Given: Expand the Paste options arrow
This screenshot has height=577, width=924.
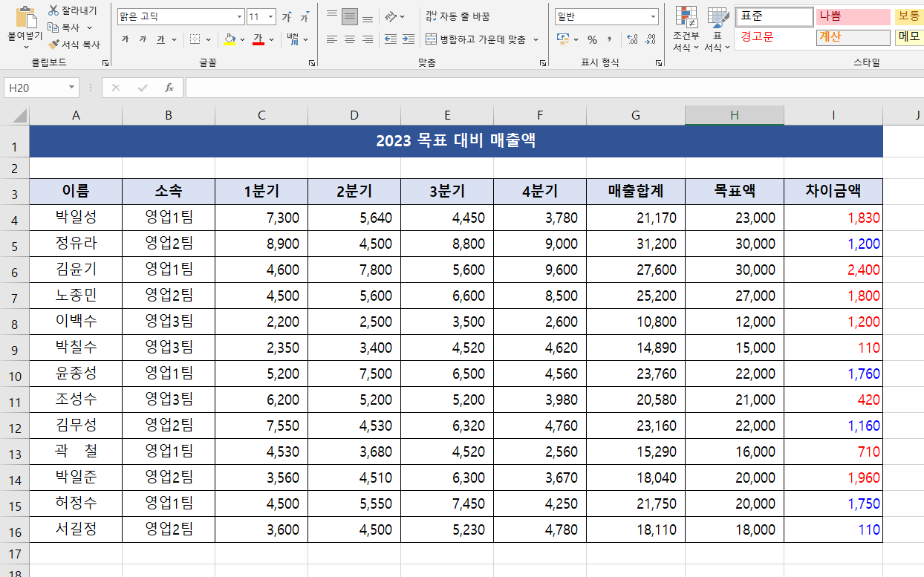Looking at the screenshot, I should click(25, 47).
